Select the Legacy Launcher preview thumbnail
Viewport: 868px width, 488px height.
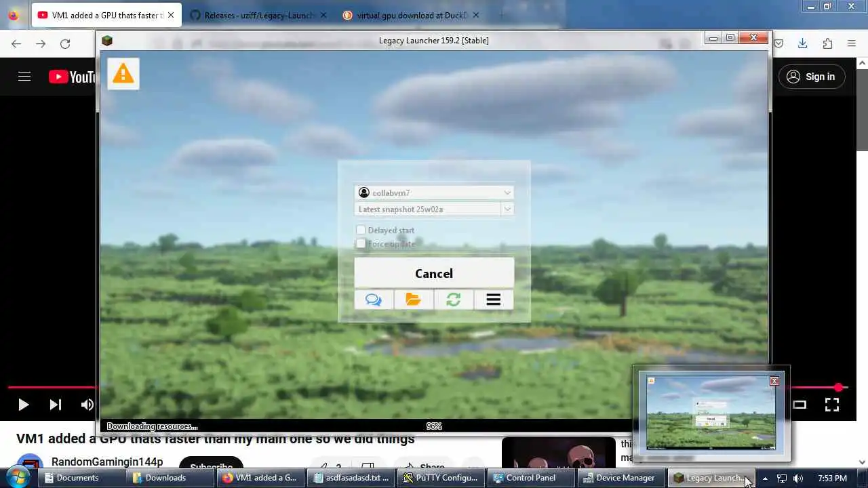711,413
